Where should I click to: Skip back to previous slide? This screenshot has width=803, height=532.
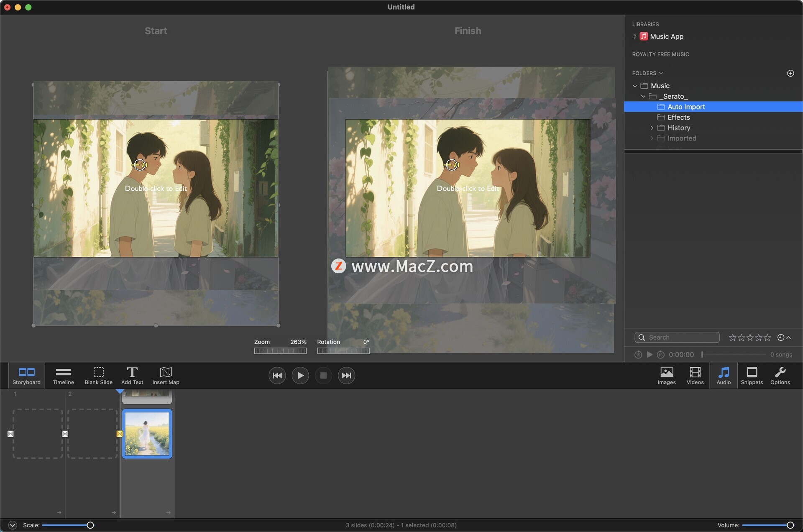pyautogui.click(x=277, y=376)
